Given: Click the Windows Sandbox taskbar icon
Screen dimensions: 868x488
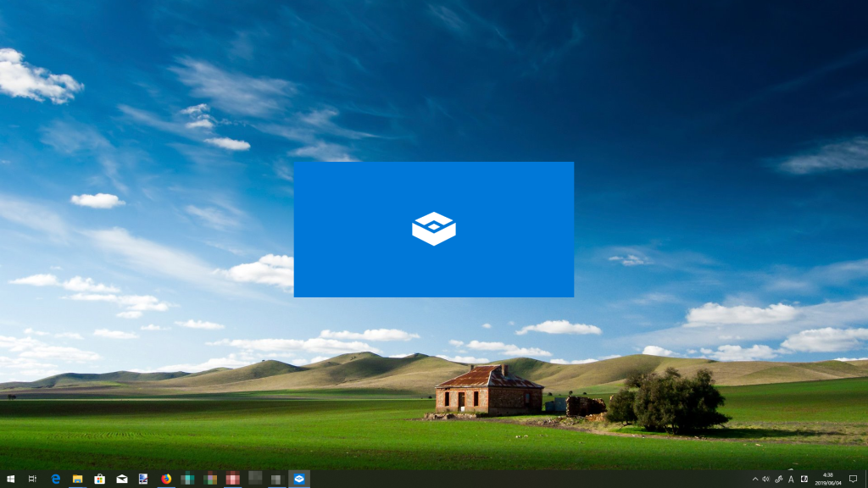Looking at the screenshot, I should (x=298, y=479).
